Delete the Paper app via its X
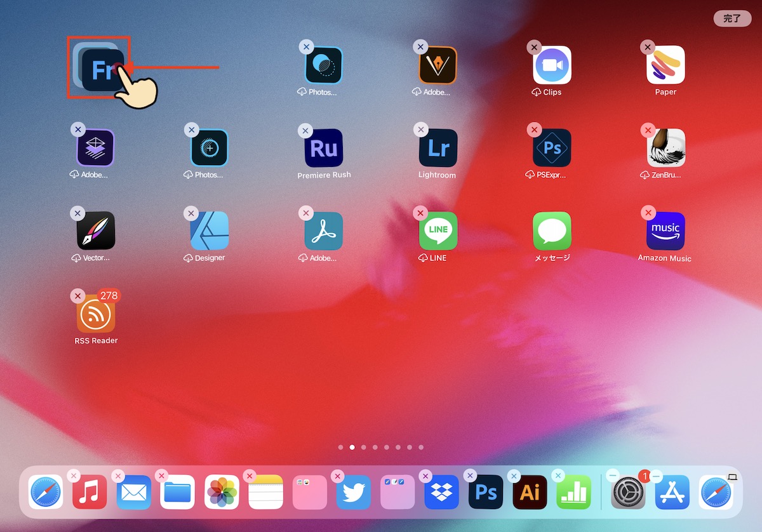This screenshot has width=762, height=532. click(648, 46)
